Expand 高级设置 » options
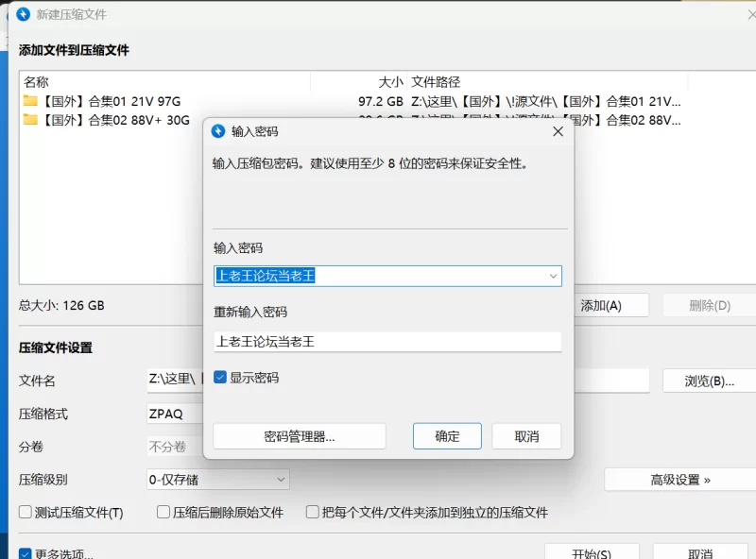This screenshot has width=756, height=559. pos(679,480)
